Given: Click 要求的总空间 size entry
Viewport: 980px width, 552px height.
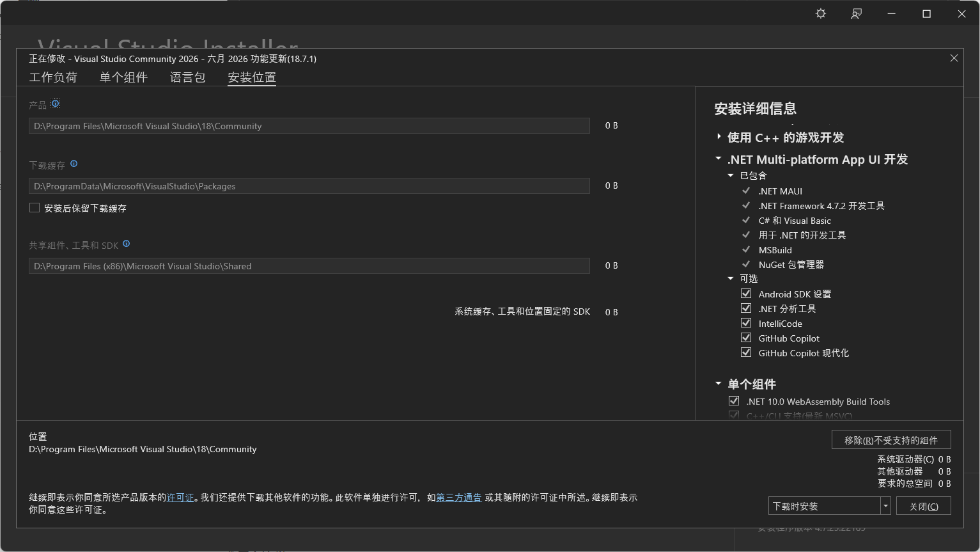Looking at the screenshot, I should pyautogui.click(x=914, y=484).
